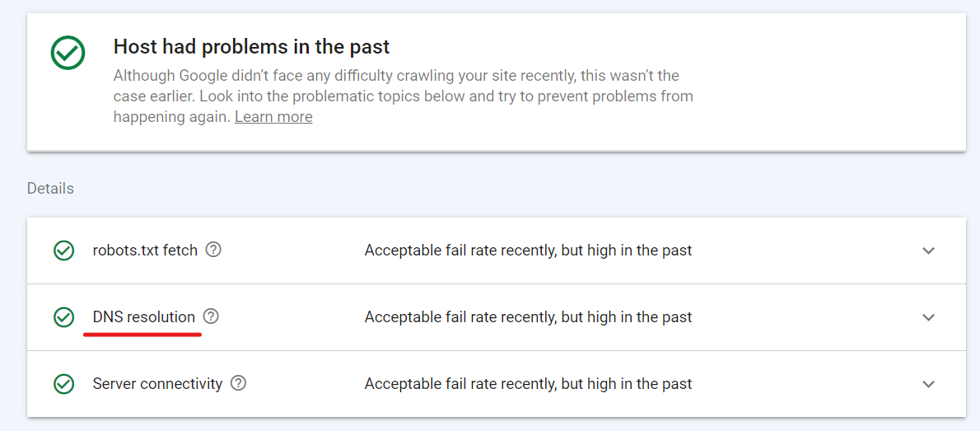Expand the Server connectivity row chevron
The image size is (980, 431).
(x=929, y=383)
